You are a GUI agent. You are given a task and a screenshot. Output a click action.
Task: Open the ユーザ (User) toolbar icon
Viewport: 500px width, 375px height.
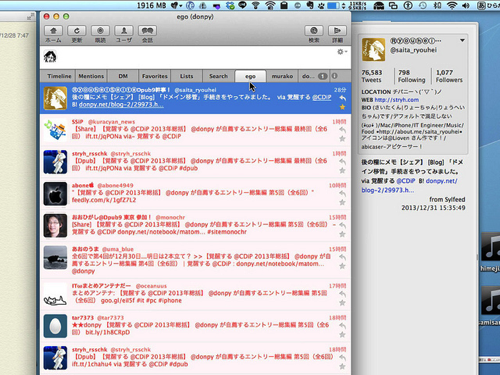pos(124,31)
